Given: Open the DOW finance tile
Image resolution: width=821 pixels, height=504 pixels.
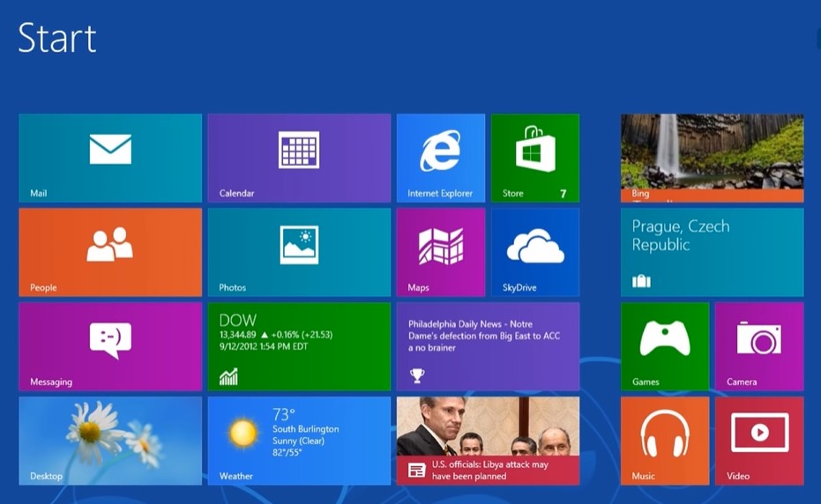Looking at the screenshot, I should click(299, 346).
